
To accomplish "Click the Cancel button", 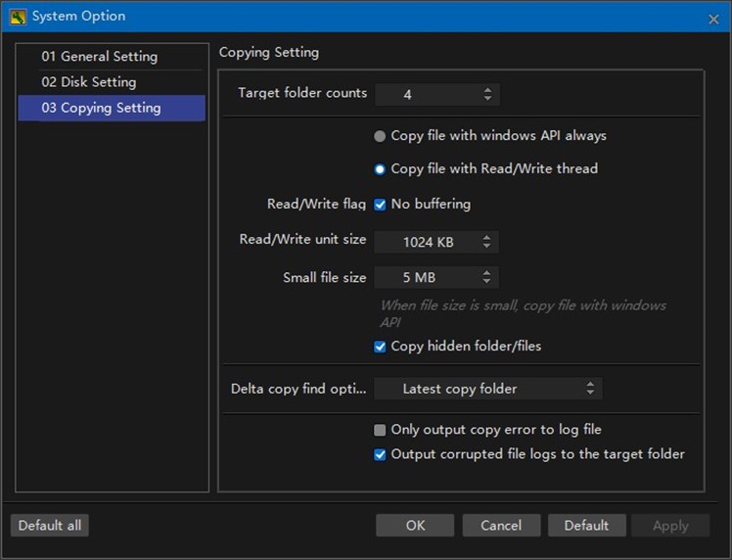I will [501, 526].
